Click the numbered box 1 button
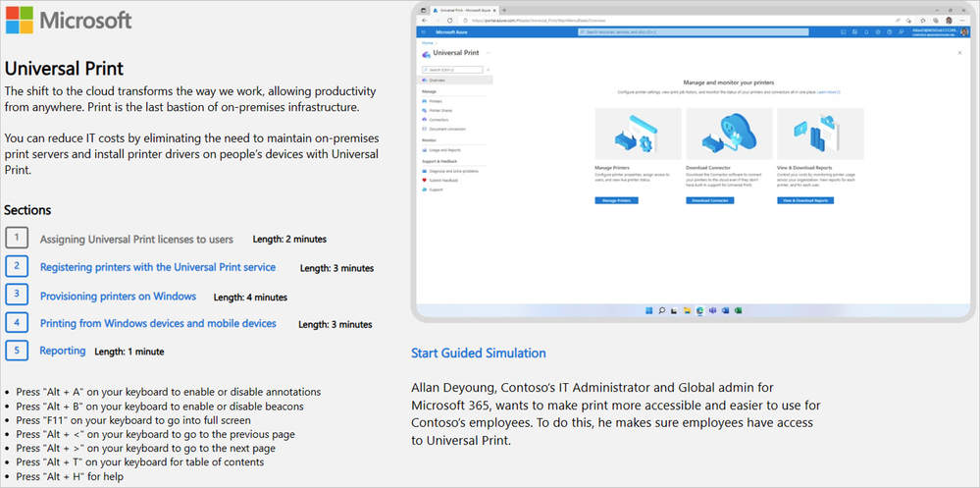Viewport: 980px width, 488px height. (17, 238)
